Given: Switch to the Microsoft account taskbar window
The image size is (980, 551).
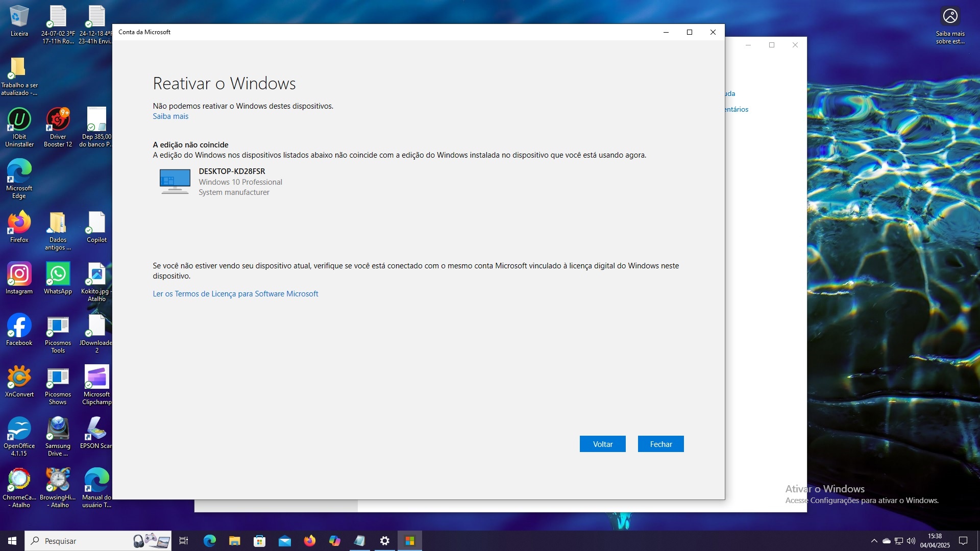Looking at the screenshot, I should [x=410, y=541].
